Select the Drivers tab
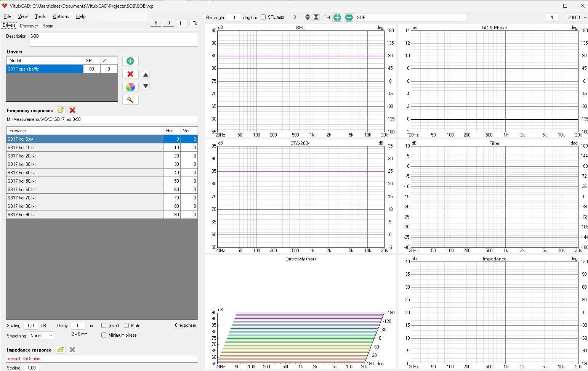This screenshot has height=371, width=588. (x=9, y=26)
